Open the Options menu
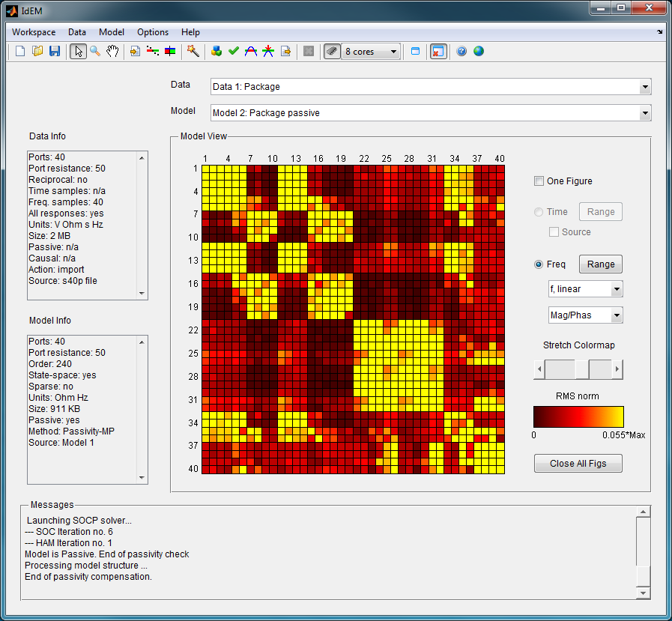The height and width of the screenshot is (621, 672). tap(153, 32)
